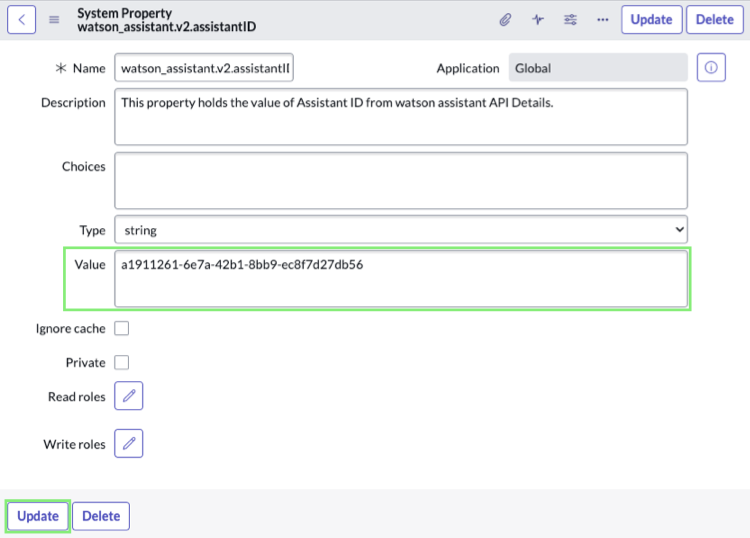Tick the Private checkbox
The image size is (750, 538).
coord(121,362)
